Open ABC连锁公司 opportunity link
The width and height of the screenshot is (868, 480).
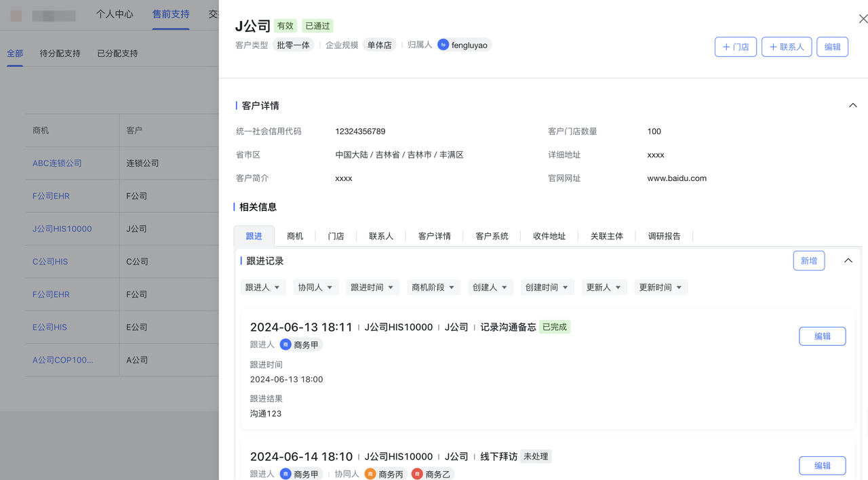(57, 163)
